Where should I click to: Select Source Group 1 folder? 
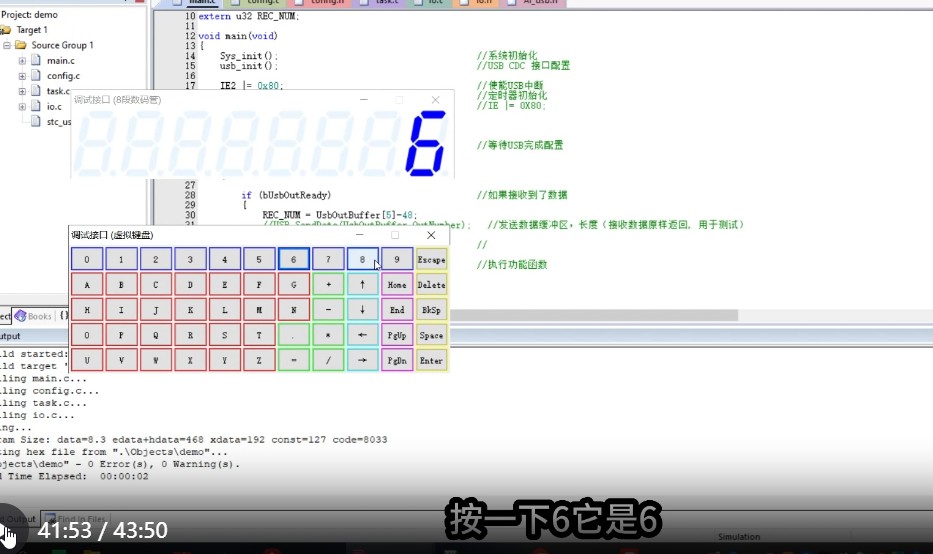point(62,45)
